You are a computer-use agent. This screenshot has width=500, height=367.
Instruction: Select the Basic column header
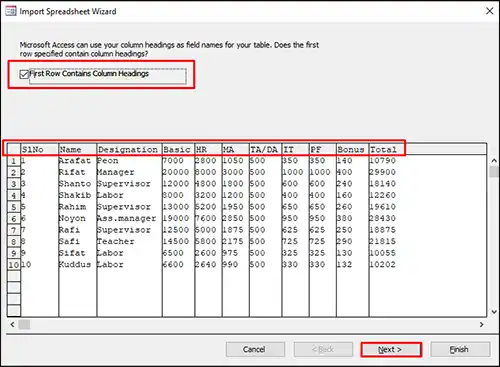point(178,149)
